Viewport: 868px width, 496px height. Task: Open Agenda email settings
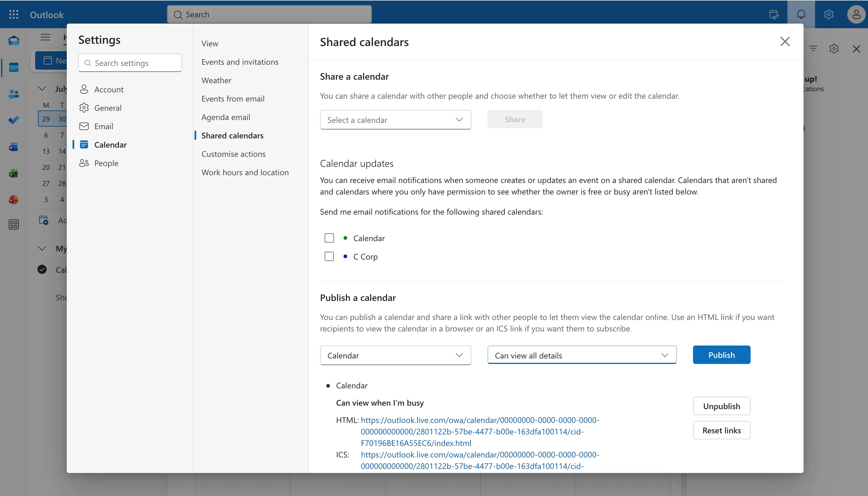(226, 117)
